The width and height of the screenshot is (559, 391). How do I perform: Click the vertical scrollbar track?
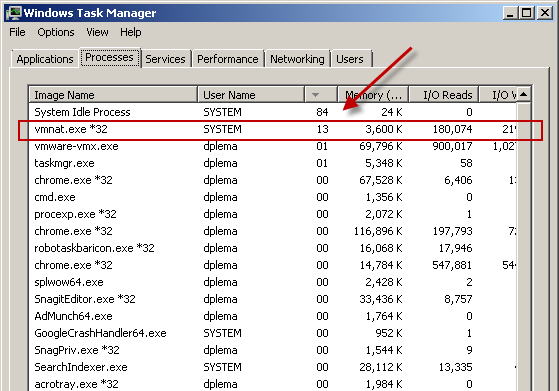[x=523, y=247]
